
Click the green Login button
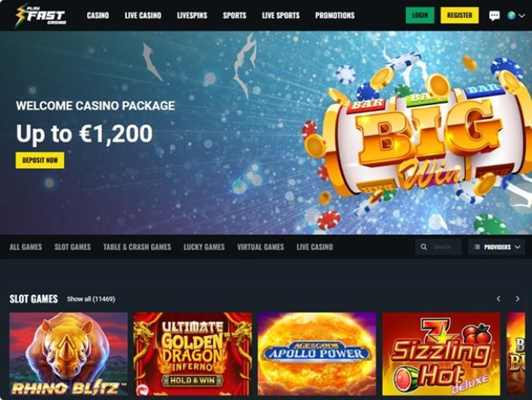(x=420, y=15)
